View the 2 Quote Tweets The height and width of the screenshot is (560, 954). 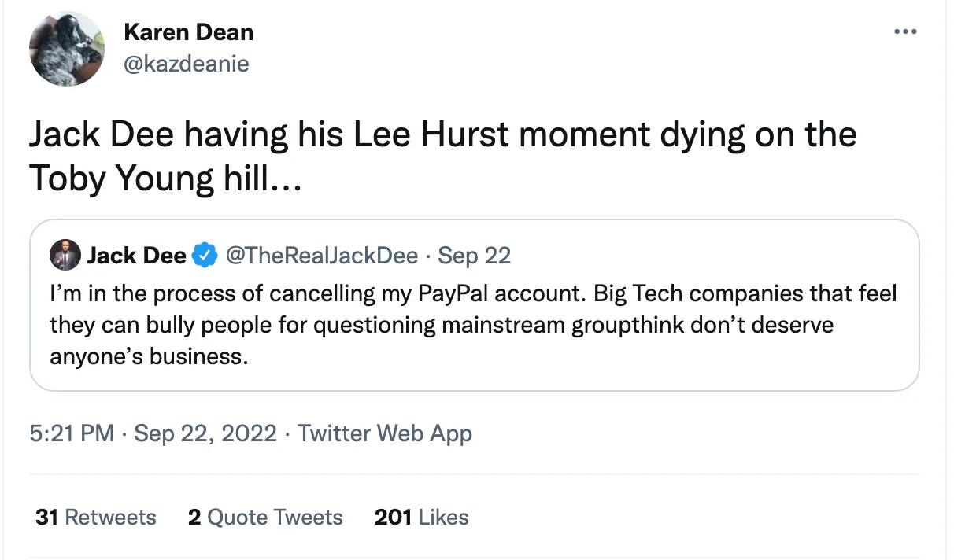pyautogui.click(x=265, y=517)
